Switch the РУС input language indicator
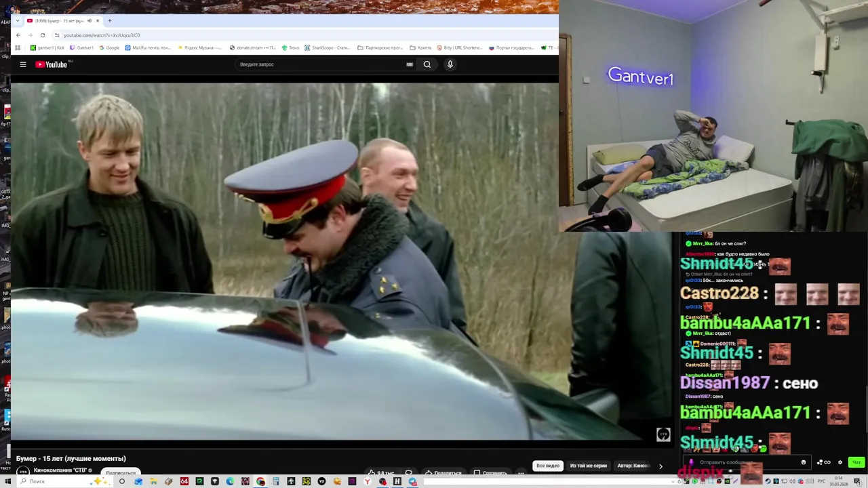868x488 pixels. [821, 481]
